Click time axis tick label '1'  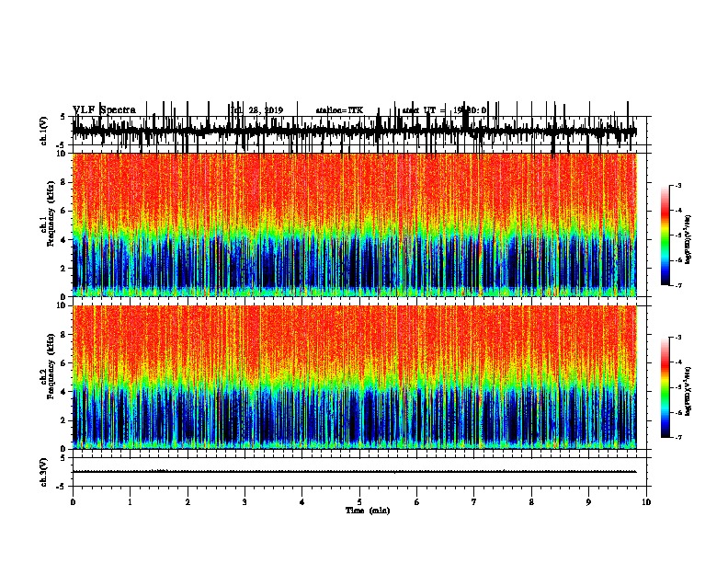(x=130, y=502)
